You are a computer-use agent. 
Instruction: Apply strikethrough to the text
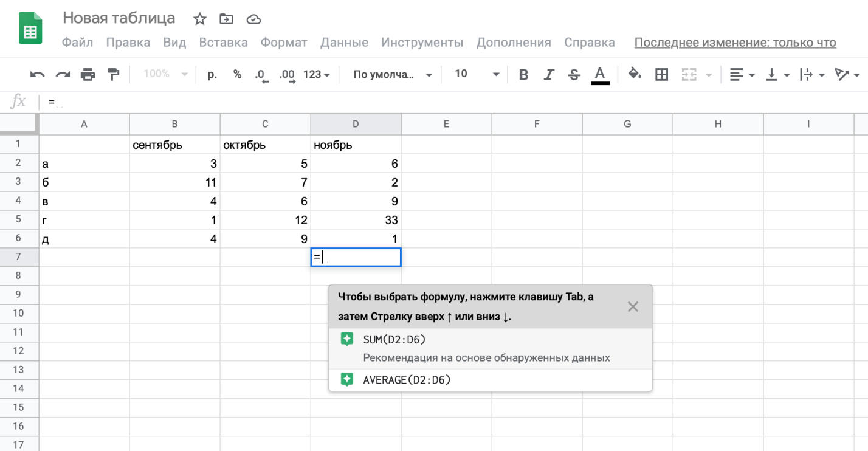(574, 74)
